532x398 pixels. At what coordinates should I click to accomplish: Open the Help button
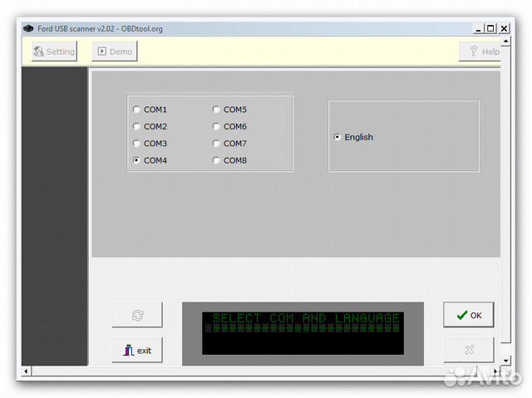pos(480,52)
